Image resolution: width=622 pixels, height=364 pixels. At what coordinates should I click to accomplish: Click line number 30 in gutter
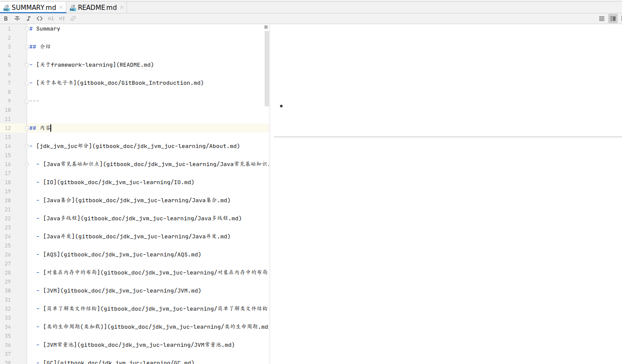tap(8, 291)
